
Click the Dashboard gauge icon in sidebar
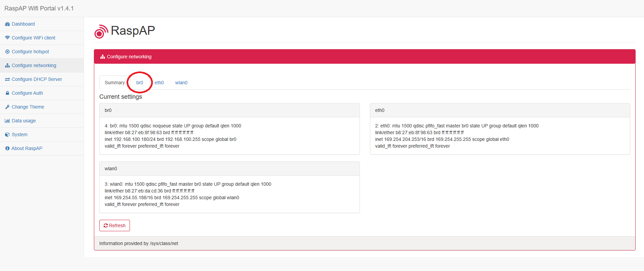point(7,24)
